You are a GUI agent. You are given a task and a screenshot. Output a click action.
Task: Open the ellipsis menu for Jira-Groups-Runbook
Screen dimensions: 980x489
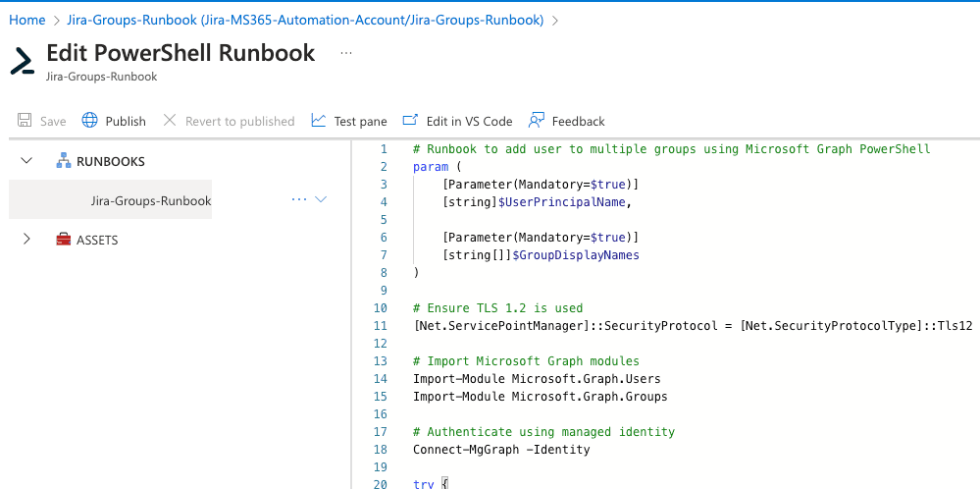(x=299, y=199)
